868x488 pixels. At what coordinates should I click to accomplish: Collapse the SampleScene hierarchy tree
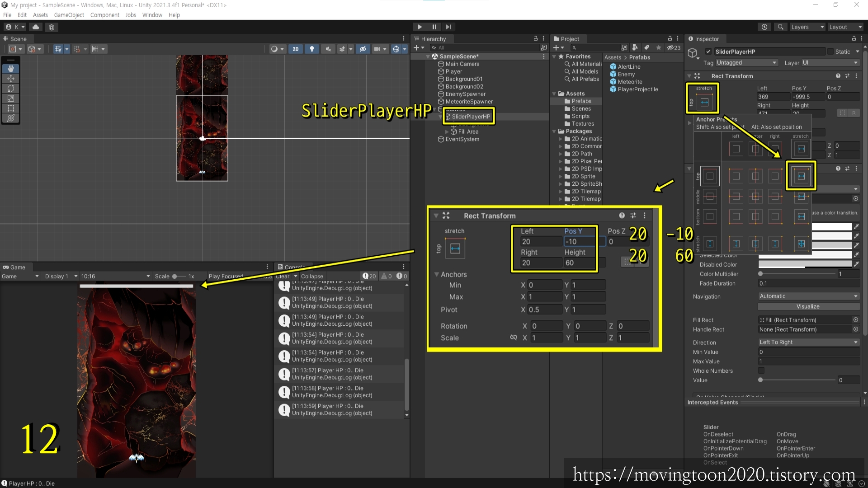point(428,56)
